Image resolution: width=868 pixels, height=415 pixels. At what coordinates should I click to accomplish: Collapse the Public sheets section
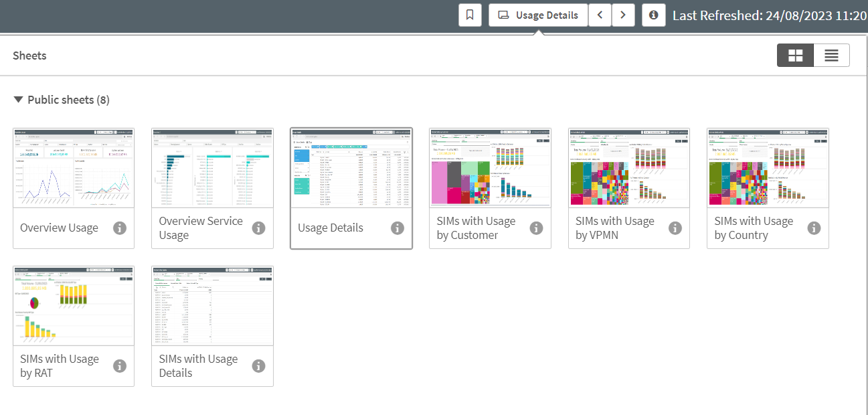click(x=18, y=100)
